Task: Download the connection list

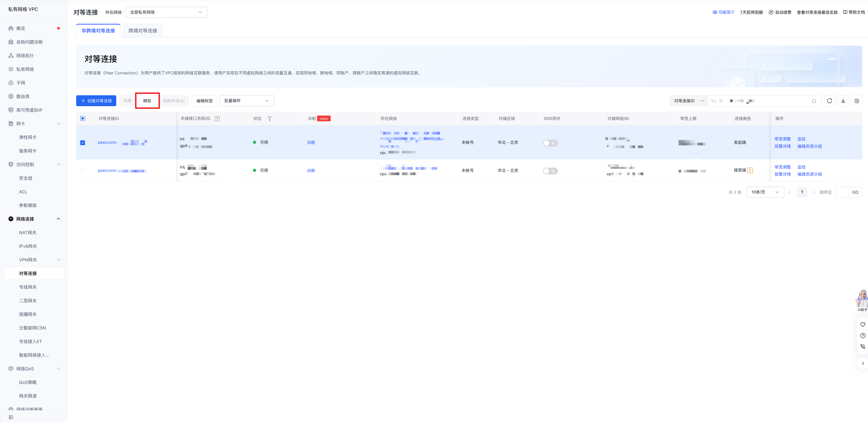Action: coord(843,101)
